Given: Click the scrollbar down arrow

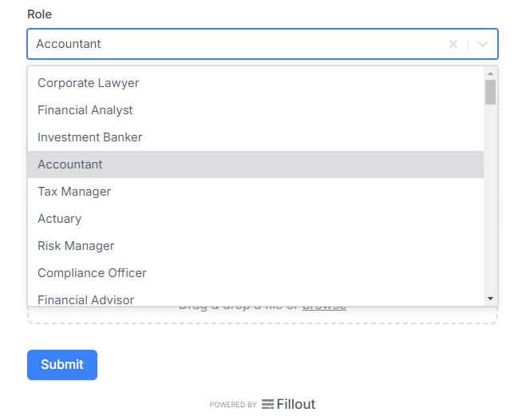Looking at the screenshot, I should point(490,299).
